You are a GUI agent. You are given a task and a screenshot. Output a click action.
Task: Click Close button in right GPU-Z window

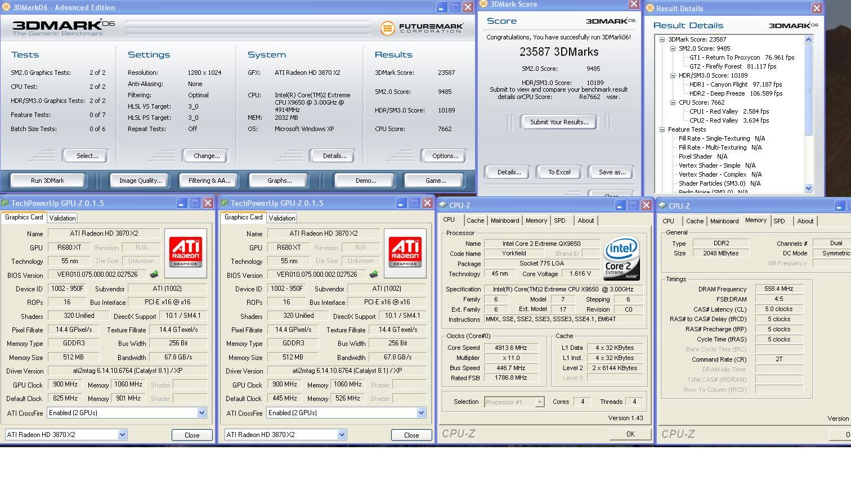411,435
